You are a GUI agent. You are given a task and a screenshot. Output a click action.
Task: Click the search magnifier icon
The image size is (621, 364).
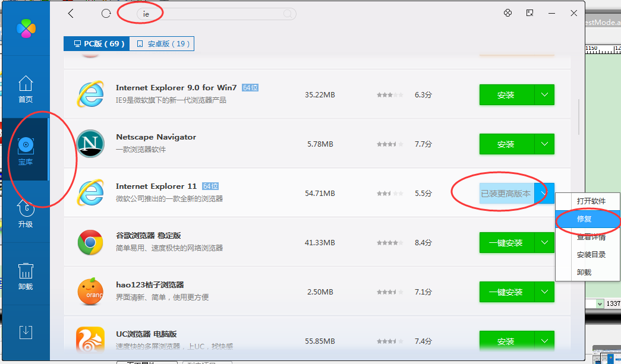pos(287,14)
